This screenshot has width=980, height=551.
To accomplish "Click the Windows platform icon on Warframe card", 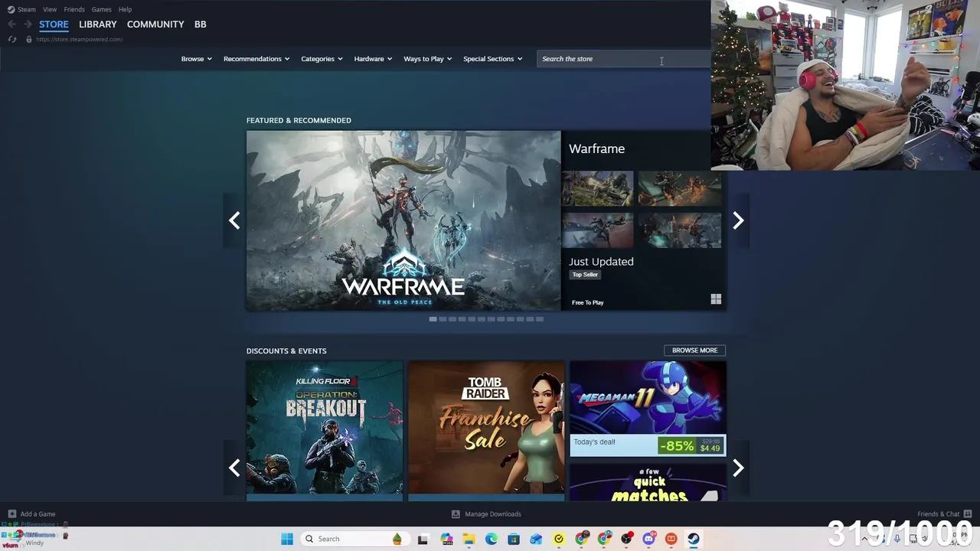I will [x=716, y=299].
